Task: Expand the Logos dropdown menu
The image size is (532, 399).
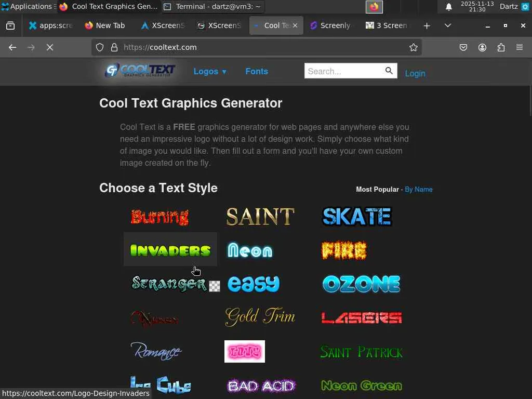Action: [210, 71]
